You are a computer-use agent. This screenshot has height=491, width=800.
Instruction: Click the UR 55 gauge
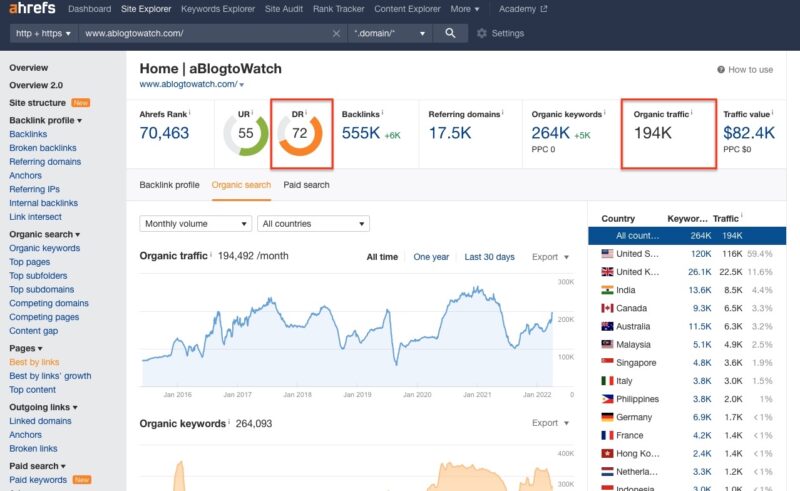point(246,134)
